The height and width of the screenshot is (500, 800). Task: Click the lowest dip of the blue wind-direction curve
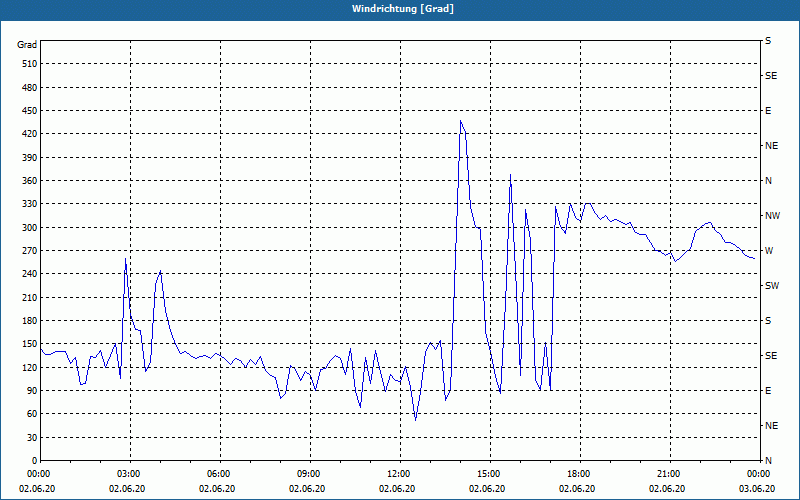[x=415, y=420]
